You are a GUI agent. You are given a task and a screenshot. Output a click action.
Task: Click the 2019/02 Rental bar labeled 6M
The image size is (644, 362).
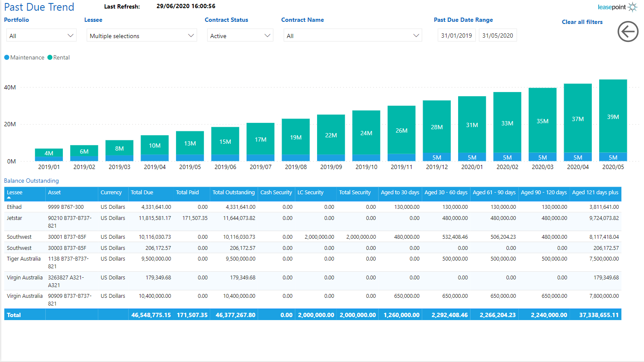click(84, 151)
